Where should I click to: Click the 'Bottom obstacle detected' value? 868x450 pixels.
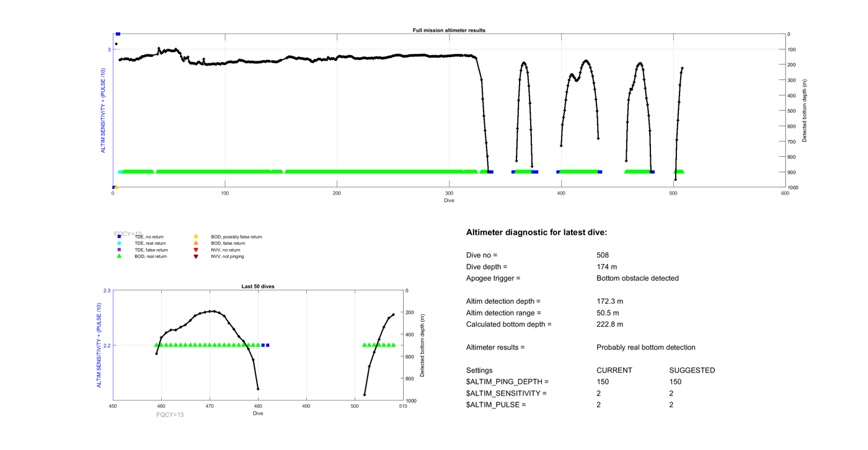point(637,278)
